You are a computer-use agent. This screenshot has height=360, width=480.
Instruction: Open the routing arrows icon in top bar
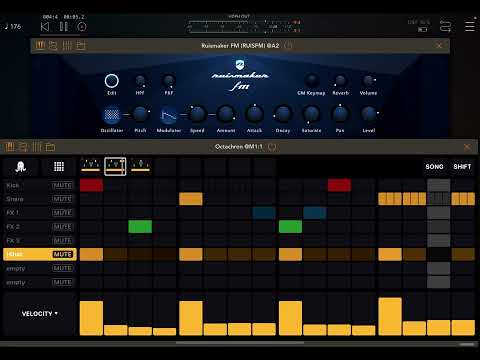(445, 26)
